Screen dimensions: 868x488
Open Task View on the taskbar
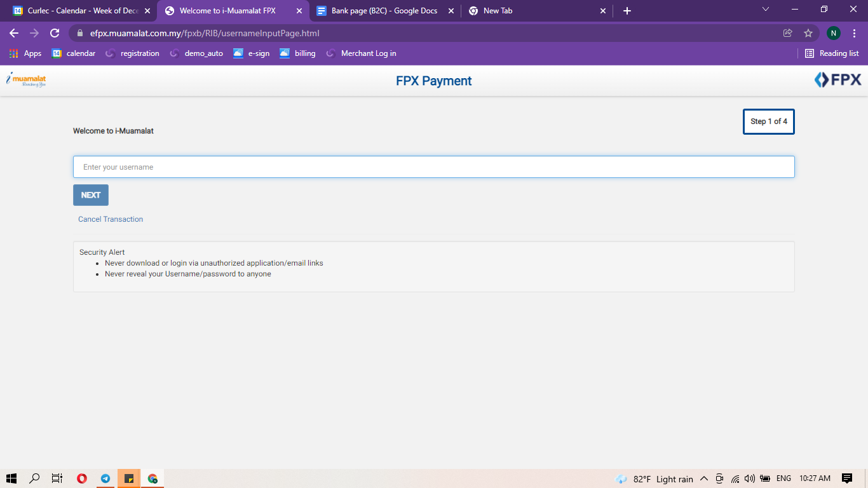(57, 478)
